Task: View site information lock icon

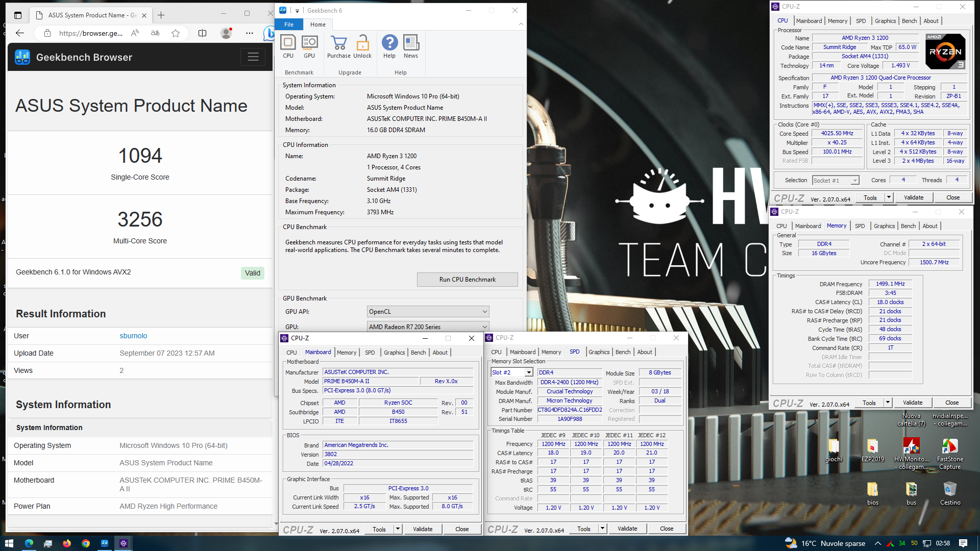Action: coord(47,33)
